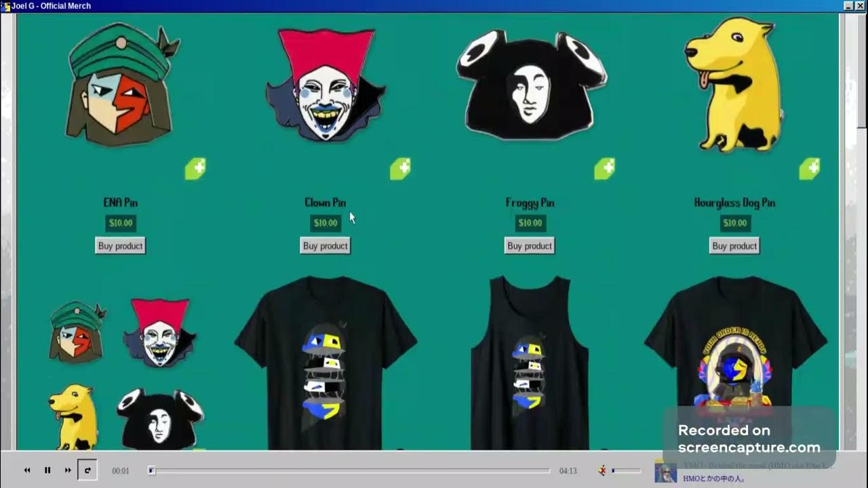Adjust the player volume slider
This screenshot has height=488, width=868.
pyautogui.click(x=627, y=470)
